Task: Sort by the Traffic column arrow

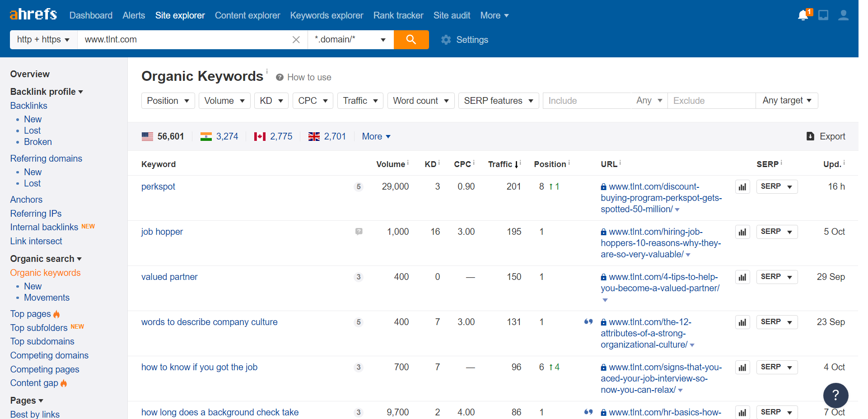Action: click(x=516, y=165)
